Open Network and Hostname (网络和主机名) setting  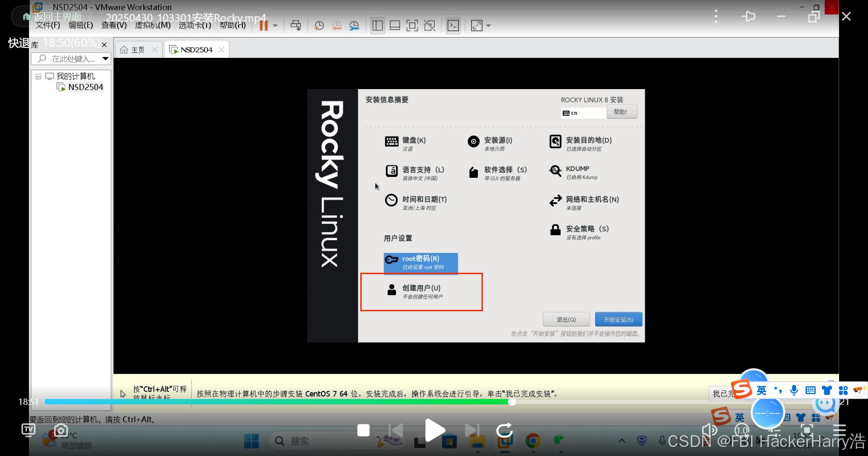(x=584, y=203)
